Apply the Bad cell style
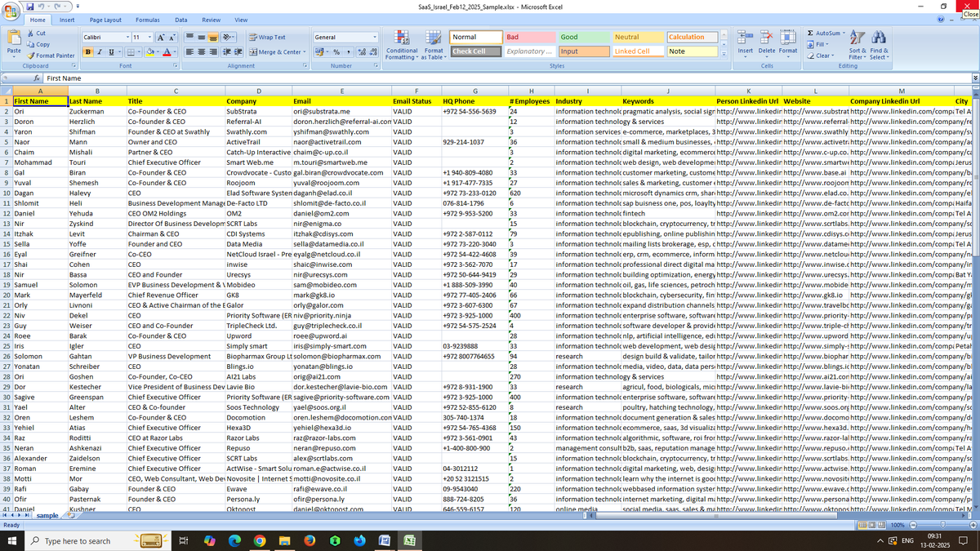 coord(529,38)
